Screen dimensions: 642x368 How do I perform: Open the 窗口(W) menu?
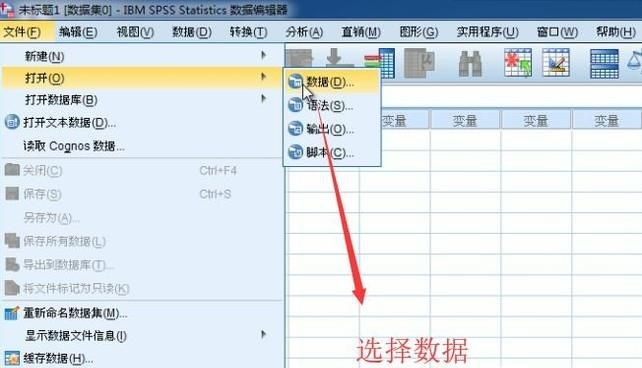coord(557,32)
